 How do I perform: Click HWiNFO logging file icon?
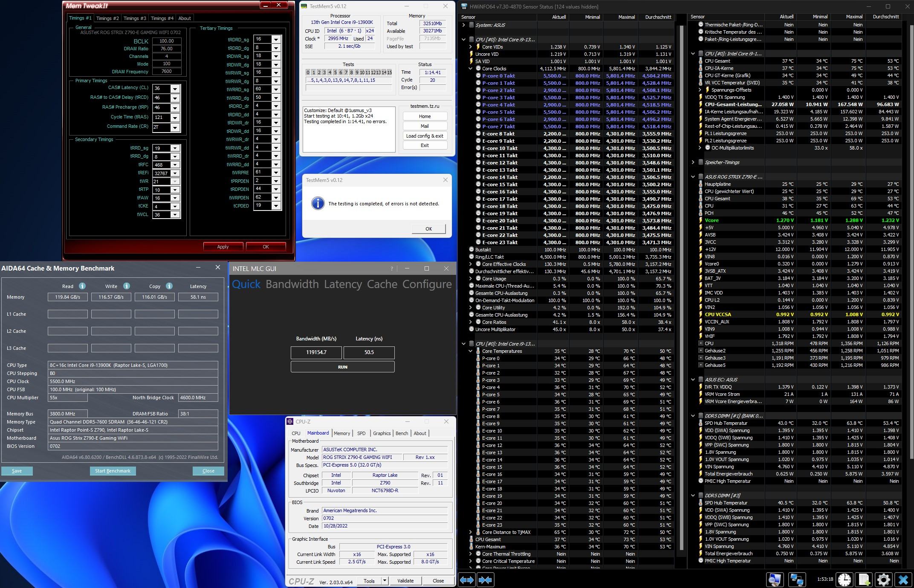[864, 580]
